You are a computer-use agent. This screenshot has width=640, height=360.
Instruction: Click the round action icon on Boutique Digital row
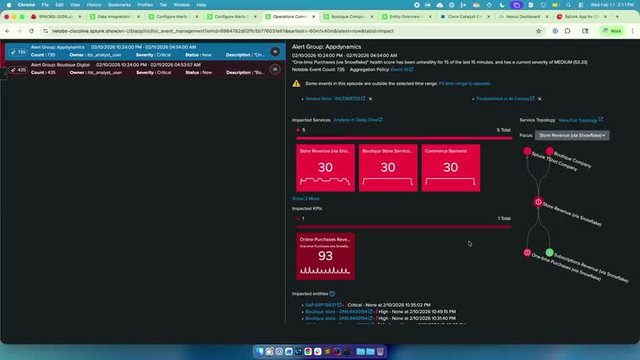[275, 69]
